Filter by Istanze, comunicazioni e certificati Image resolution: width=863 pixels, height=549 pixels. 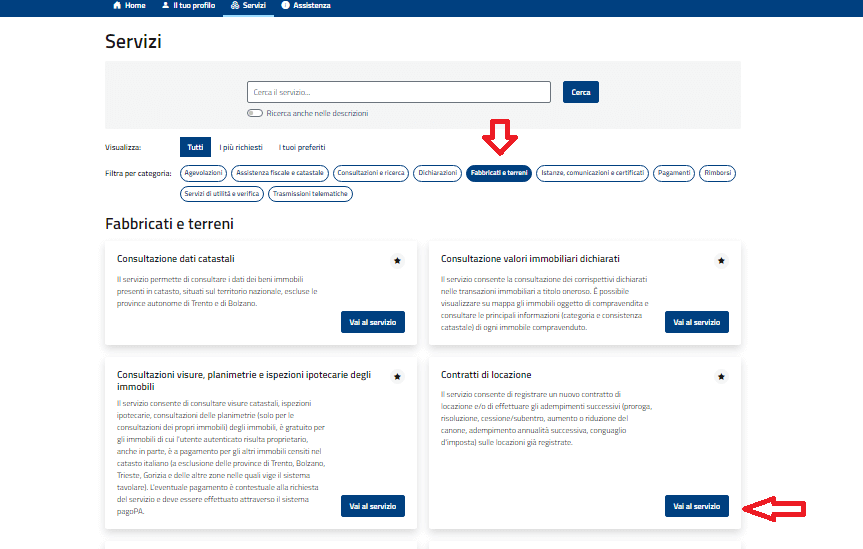tap(592, 173)
